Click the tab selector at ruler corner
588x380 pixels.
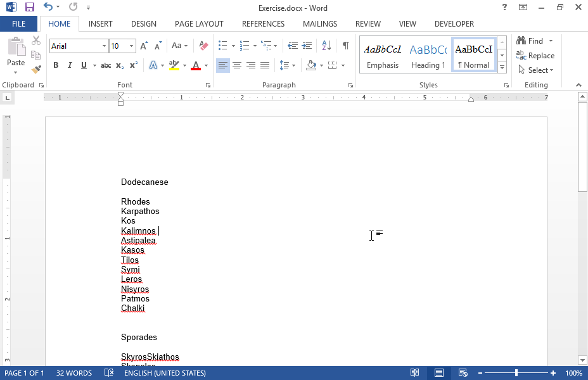[7, 98]
